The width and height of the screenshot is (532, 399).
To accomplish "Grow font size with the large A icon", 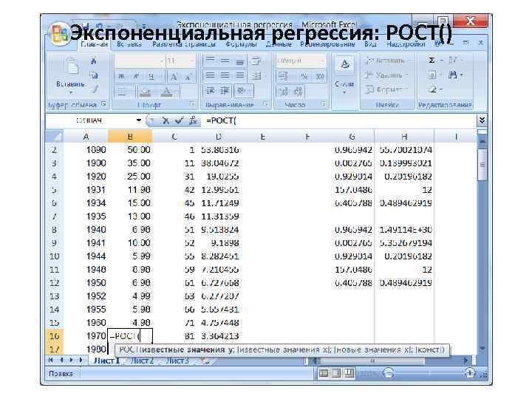I will [174, 76].
